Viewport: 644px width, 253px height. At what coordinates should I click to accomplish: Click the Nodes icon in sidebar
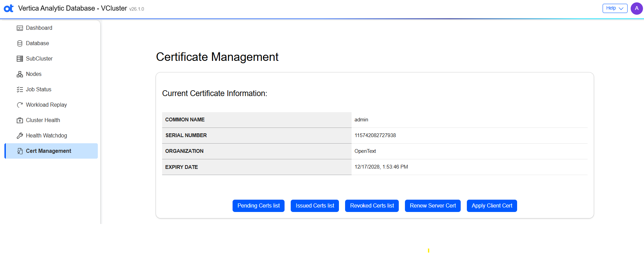(20, 74)
